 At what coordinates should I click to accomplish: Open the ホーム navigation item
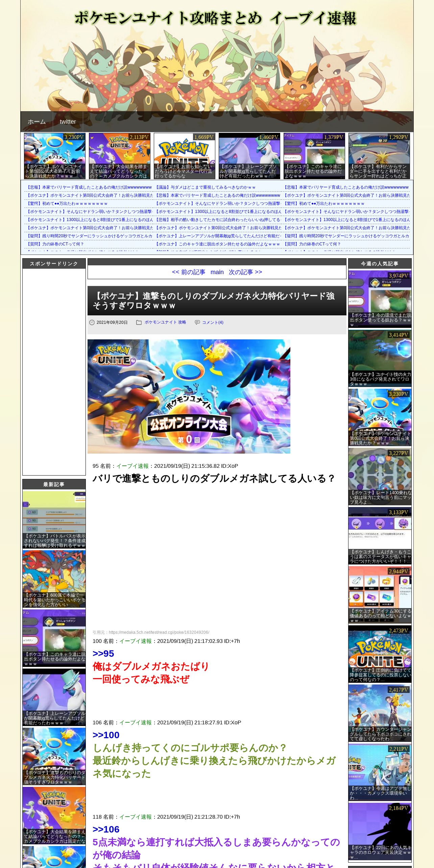(37, 122)
